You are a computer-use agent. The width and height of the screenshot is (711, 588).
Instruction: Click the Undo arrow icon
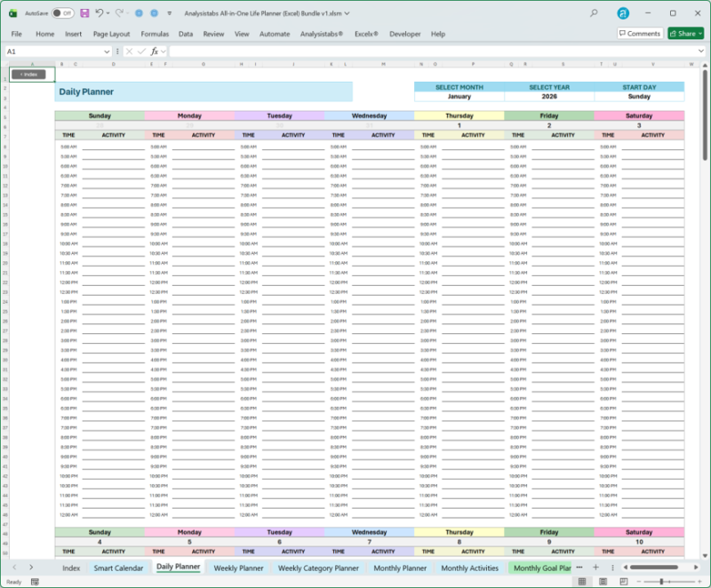(x=99, y=13)
